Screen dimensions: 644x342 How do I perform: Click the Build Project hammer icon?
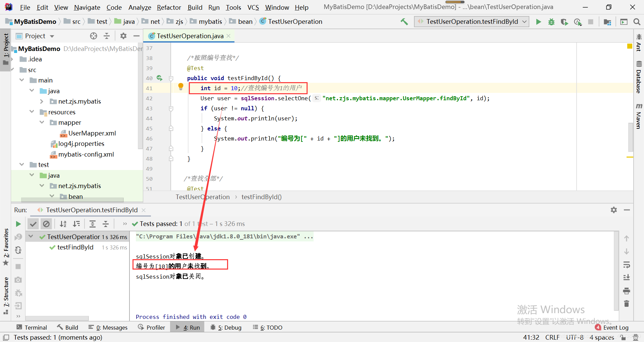click(x=404, y=22)
